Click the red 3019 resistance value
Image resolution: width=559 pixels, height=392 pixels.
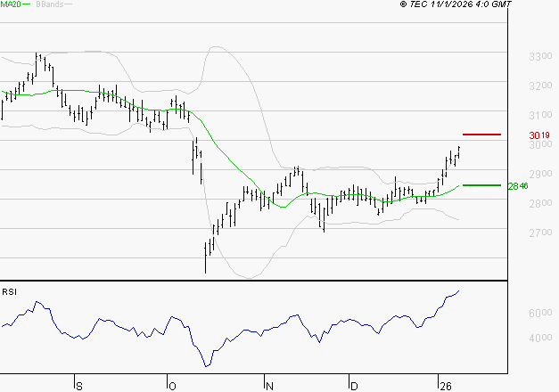(539, 135)
